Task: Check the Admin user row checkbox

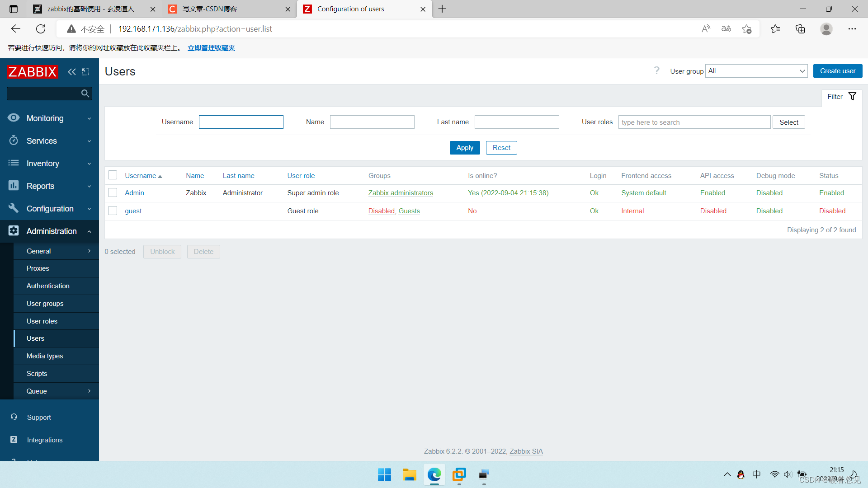Action: click(x=113, y=192)
